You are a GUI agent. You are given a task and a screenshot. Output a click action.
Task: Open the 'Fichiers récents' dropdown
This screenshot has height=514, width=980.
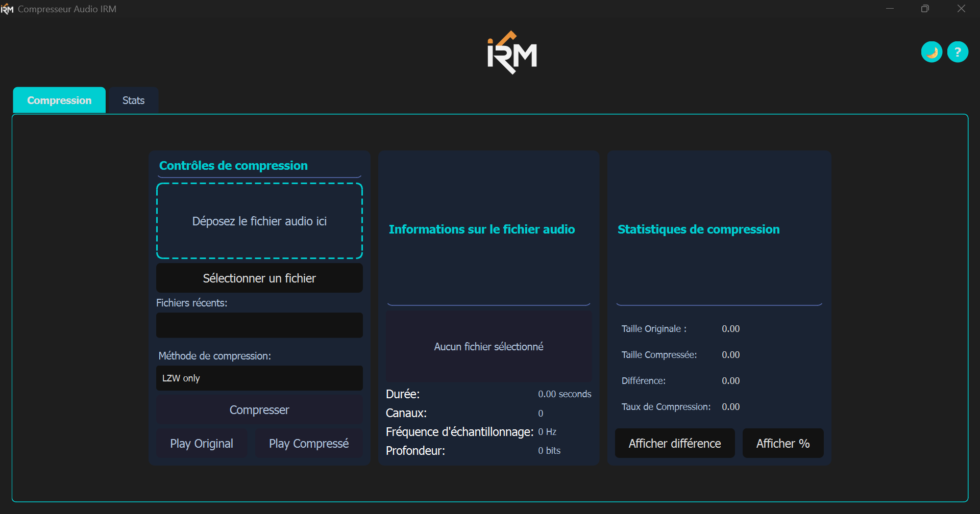pos(259,325)
